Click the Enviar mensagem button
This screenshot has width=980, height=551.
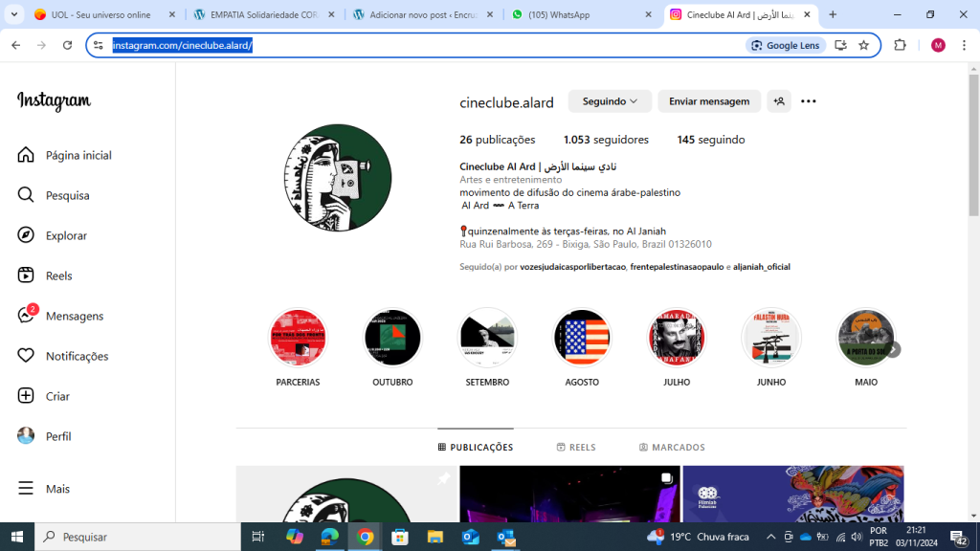click(709, 101)
